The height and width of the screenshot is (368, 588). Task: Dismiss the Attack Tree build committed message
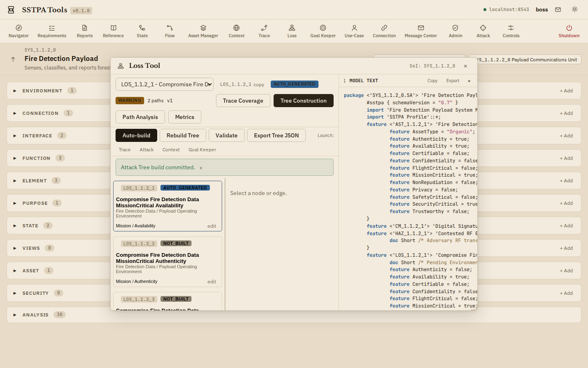tap(201, 168)
